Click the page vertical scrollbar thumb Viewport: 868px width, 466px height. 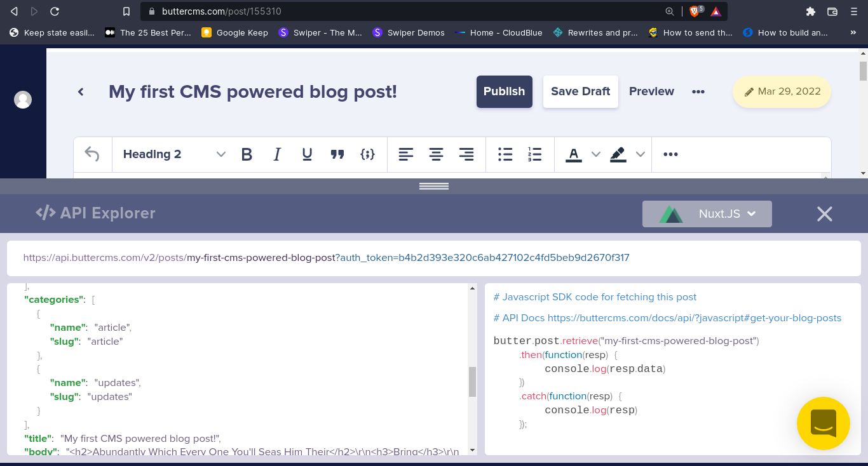coord(863,70)
